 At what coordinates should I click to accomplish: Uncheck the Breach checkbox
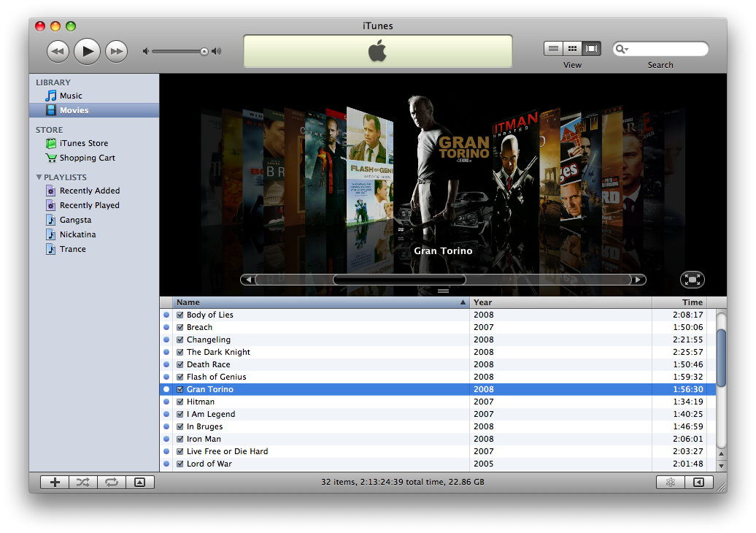click(180, 328)
